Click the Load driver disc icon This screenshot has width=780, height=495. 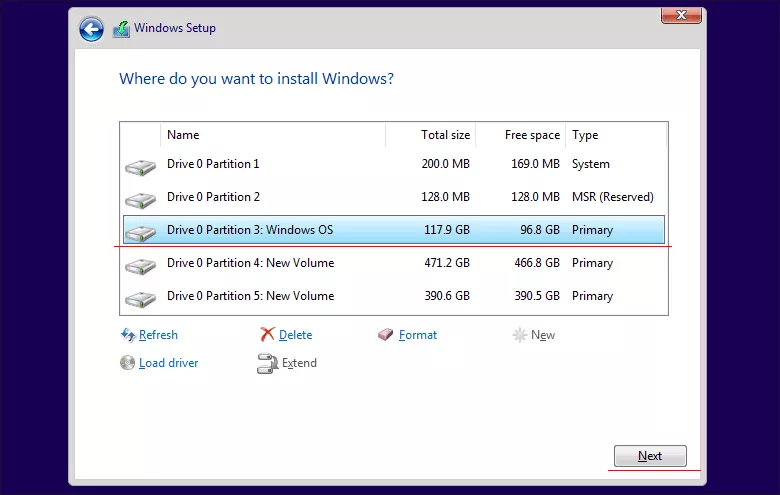[127, 363]
